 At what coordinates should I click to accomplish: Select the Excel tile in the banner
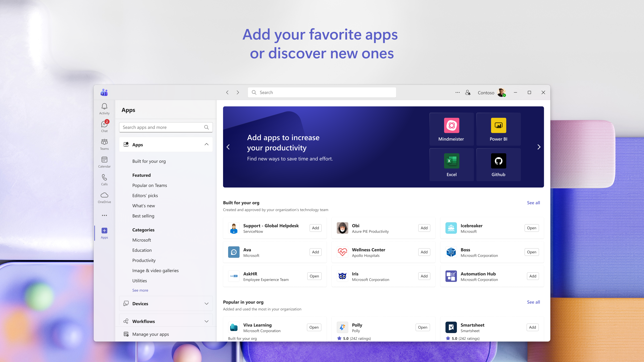click(451, 164)
